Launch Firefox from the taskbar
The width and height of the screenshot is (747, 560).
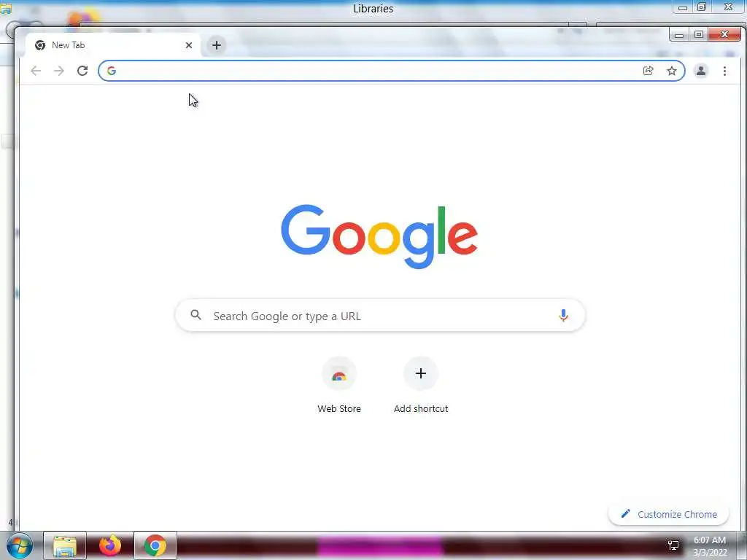pos(110,545)
